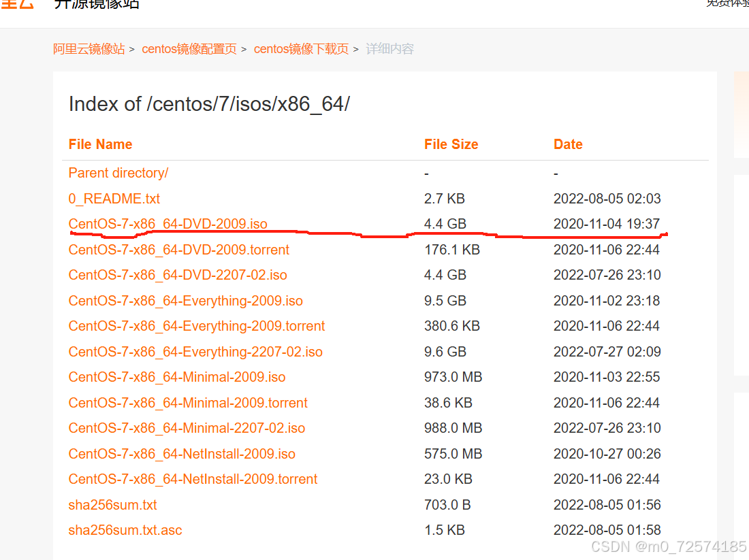
Task: Go to centos镜像配置页 breadcrumb
Action: click(x=189, y=49)
